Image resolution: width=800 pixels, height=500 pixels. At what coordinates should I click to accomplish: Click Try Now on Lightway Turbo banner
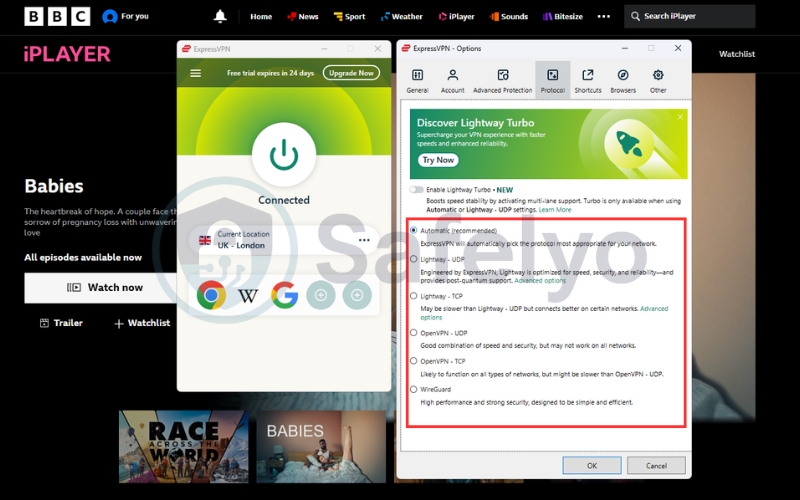pyautogui.click(x=438, y=160)
